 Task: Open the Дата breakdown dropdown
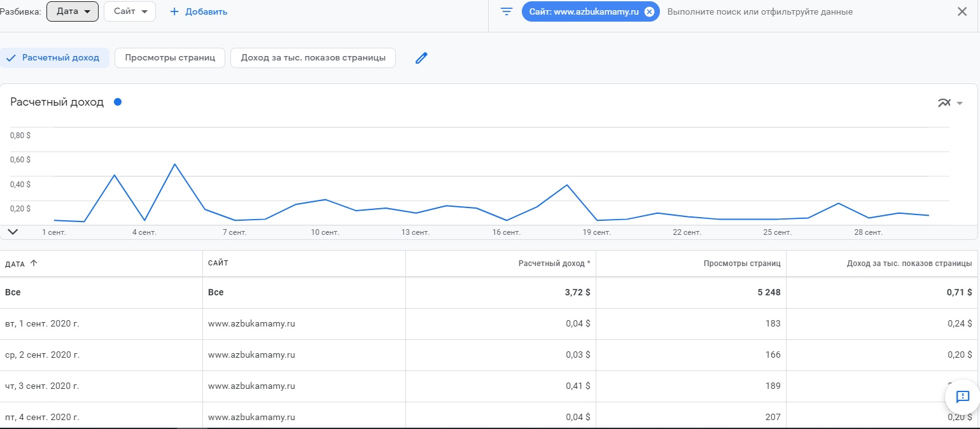point(73,11)
